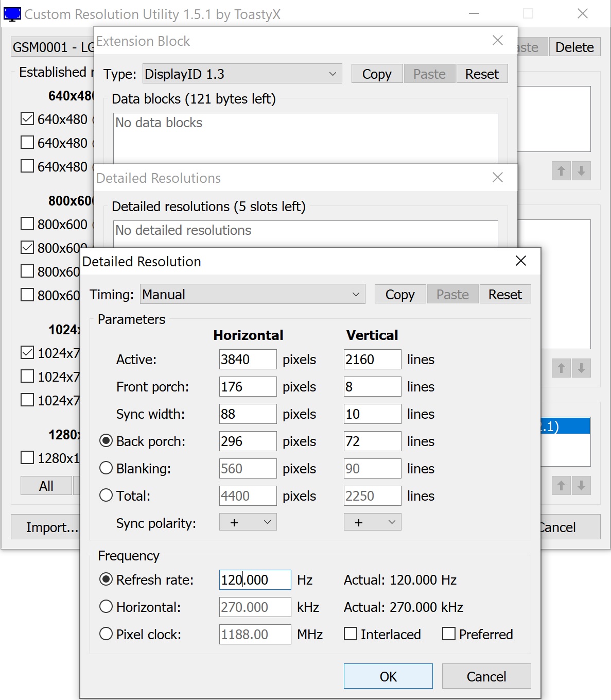Close the Detailed Resolution dialog with X

pos(520,261)
